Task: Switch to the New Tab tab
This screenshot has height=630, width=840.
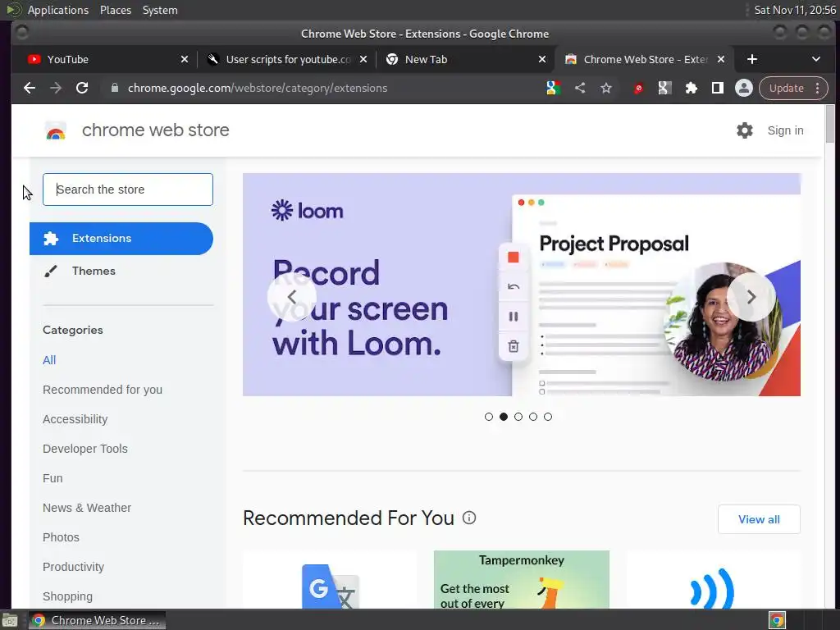Action: 465,59
